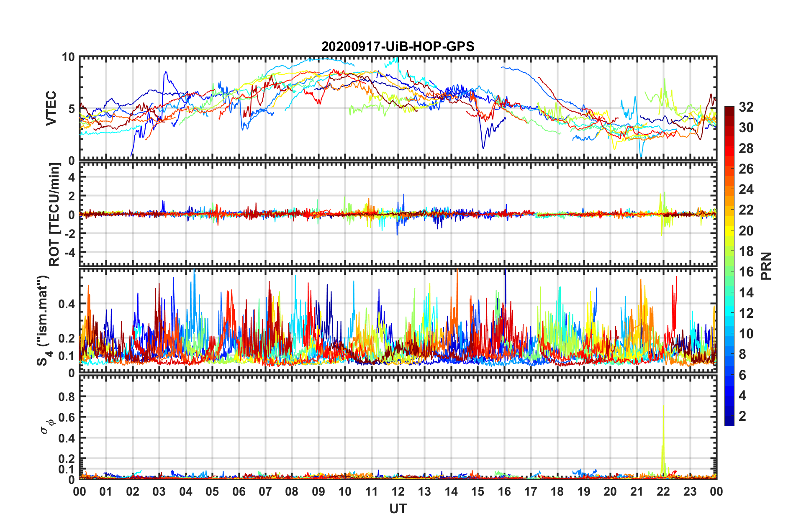The height and width of the screenshot is (532, 796).
Task: Click the dark red top of the colorbar
Action: point(729,110)
